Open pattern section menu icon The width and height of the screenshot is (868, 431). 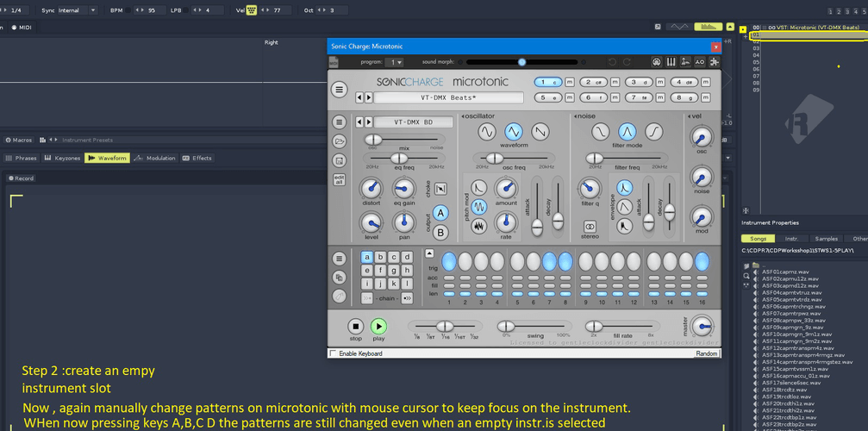point(340,259)
